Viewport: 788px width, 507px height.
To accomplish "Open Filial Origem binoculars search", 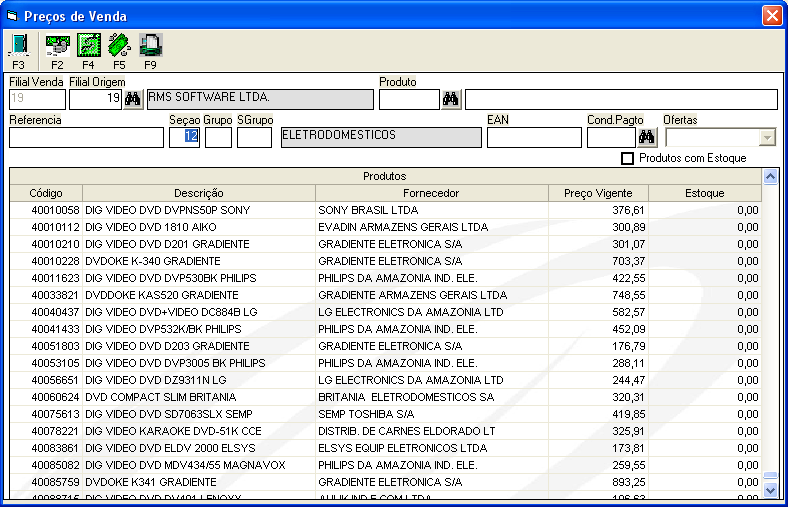I will pos(133,99).
